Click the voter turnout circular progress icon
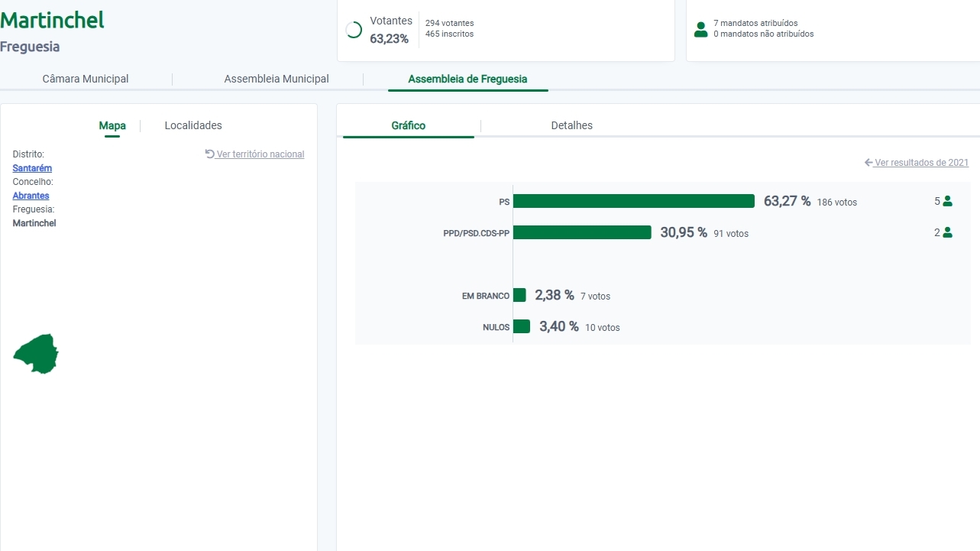Viewport: 980px width, 551px height. [x=354, y=30]
